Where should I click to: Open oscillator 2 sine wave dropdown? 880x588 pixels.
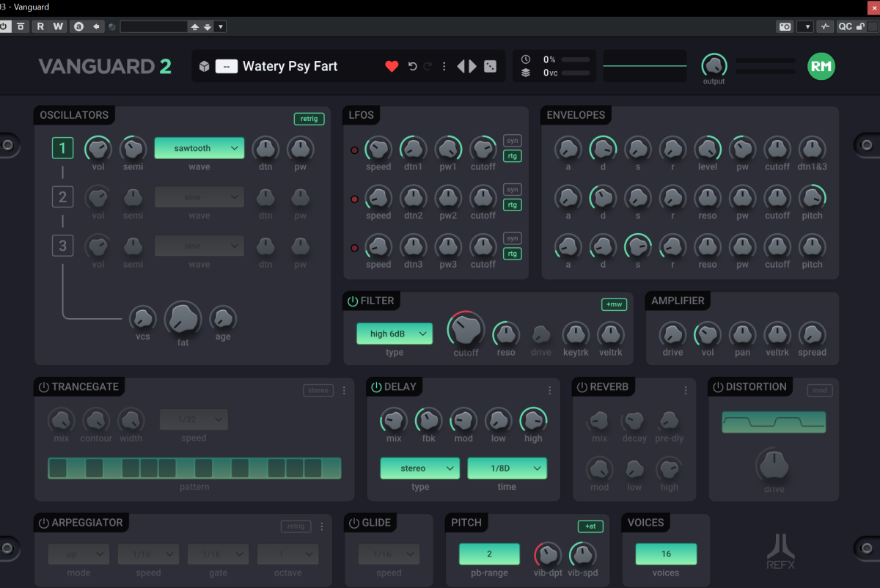tap(199, 196)
